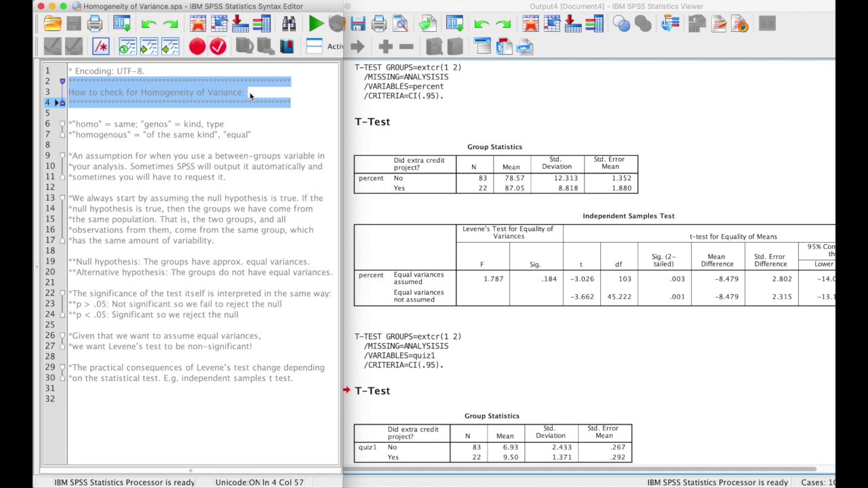
Task: Insert new text icon in Viewer toolbar
Action: click(x=525, y=47)
